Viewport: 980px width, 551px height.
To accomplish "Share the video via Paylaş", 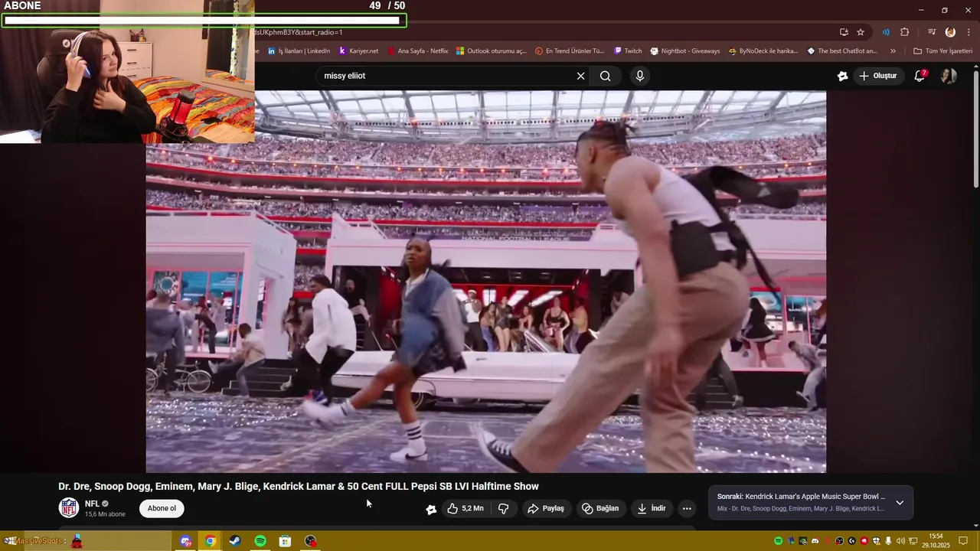I will pyautogui.click(x=546, y=508).
